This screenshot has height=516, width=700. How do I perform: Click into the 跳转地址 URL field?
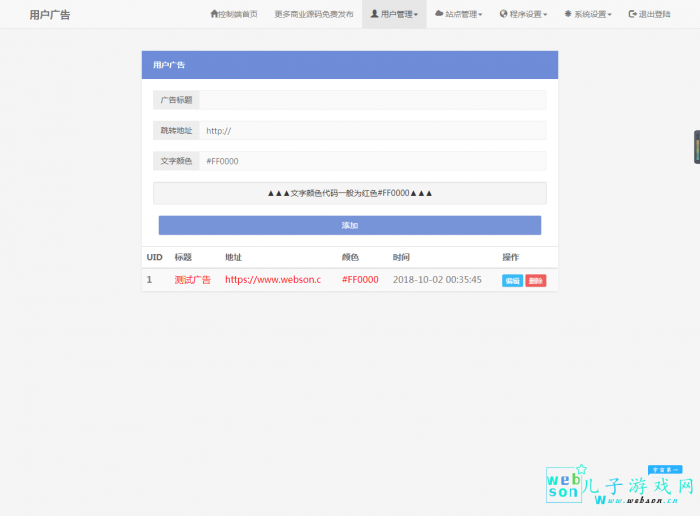pos(372,130)
